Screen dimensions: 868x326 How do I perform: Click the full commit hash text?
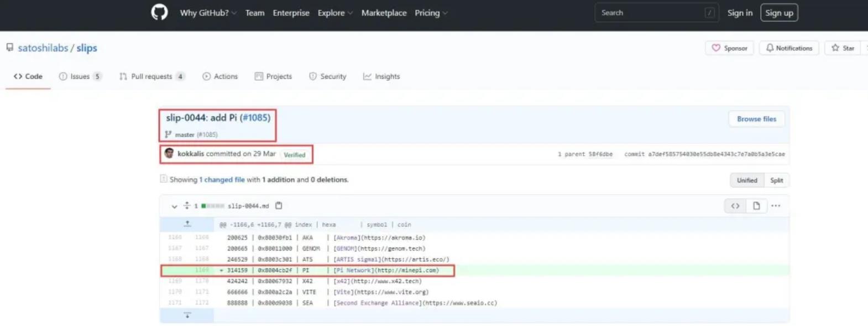click(x=717, y=154)
